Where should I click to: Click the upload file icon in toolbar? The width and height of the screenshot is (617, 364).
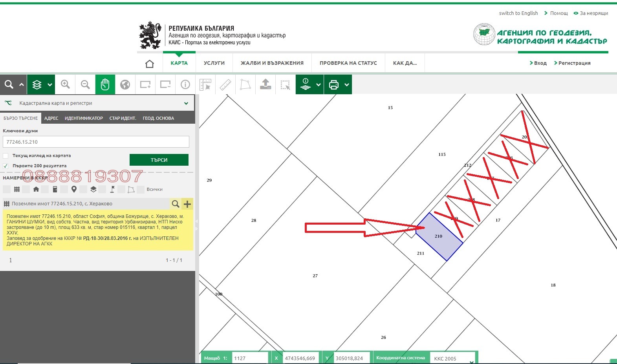pos(265,84)
